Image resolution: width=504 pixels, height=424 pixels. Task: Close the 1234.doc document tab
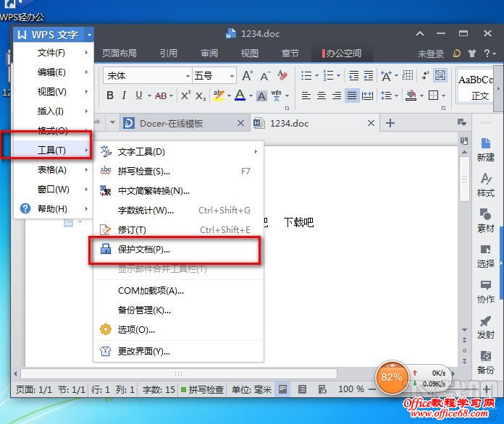(x=371, y=123)
